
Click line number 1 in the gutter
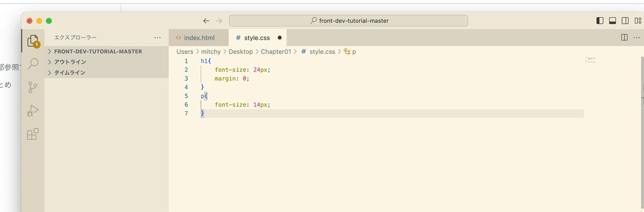click(186, 61)
